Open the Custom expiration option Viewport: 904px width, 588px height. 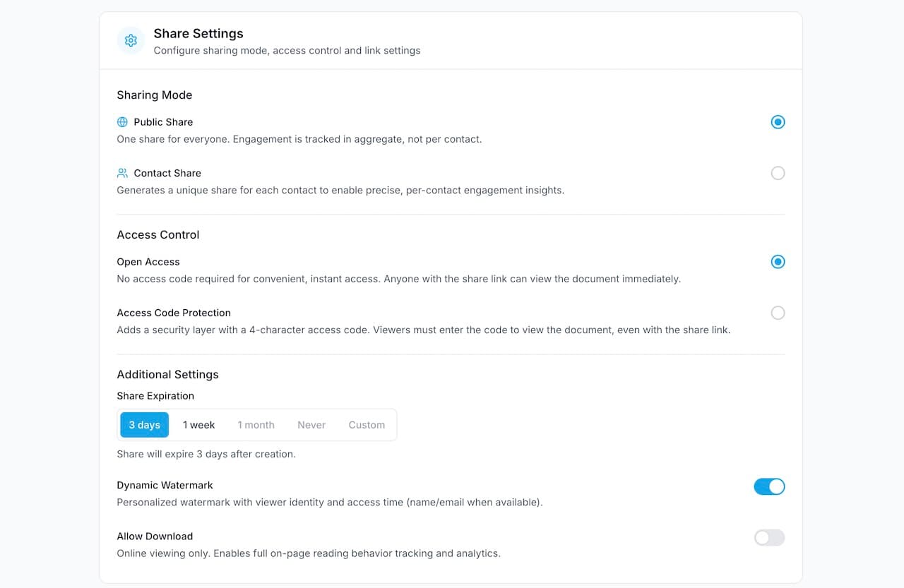pos(367,424)
